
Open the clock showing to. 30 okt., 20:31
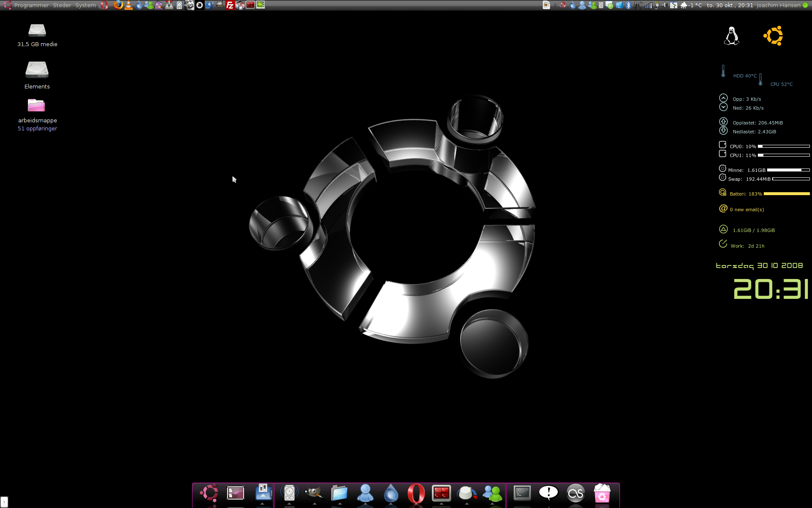pos(730,5)
